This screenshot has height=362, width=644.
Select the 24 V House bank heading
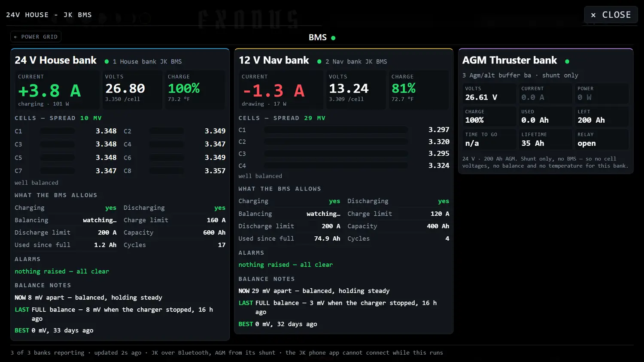56,60
